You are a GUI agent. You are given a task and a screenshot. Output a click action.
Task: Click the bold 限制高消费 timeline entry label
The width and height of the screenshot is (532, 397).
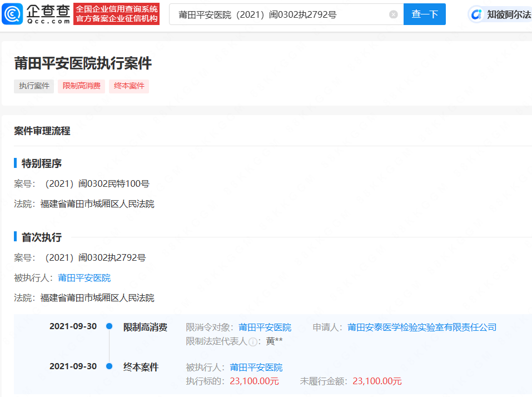145,327
